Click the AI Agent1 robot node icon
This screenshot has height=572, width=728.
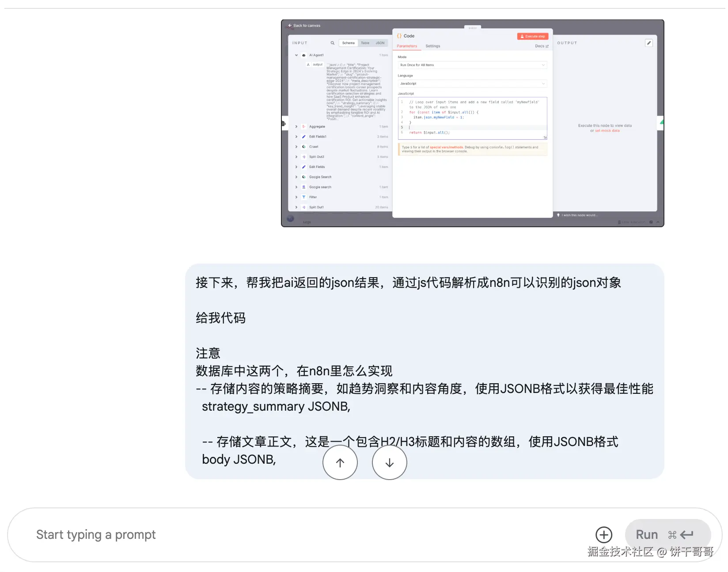[x=303, y=55]
